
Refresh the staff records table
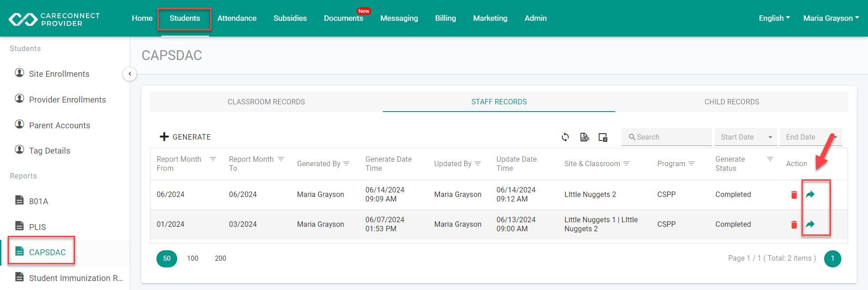tap(565, 137)
